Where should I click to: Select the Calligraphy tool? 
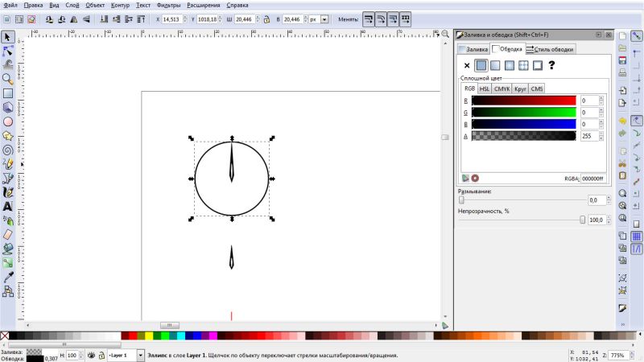(8, 192)
